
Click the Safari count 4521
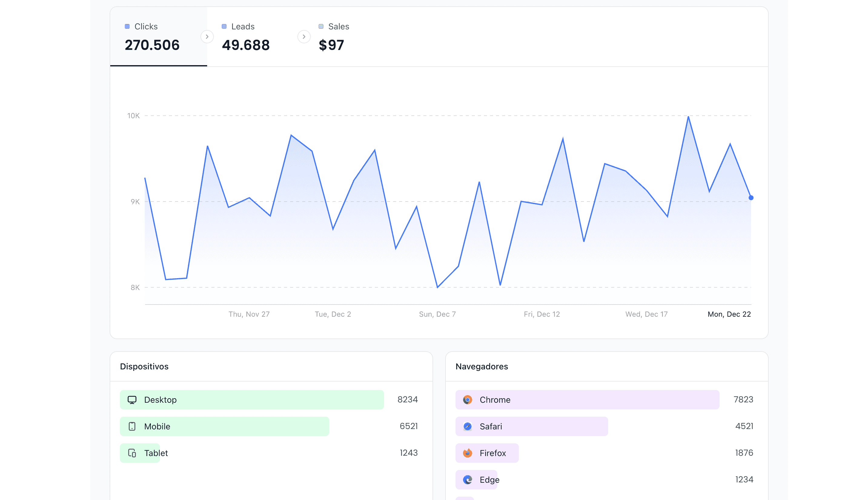744,426
